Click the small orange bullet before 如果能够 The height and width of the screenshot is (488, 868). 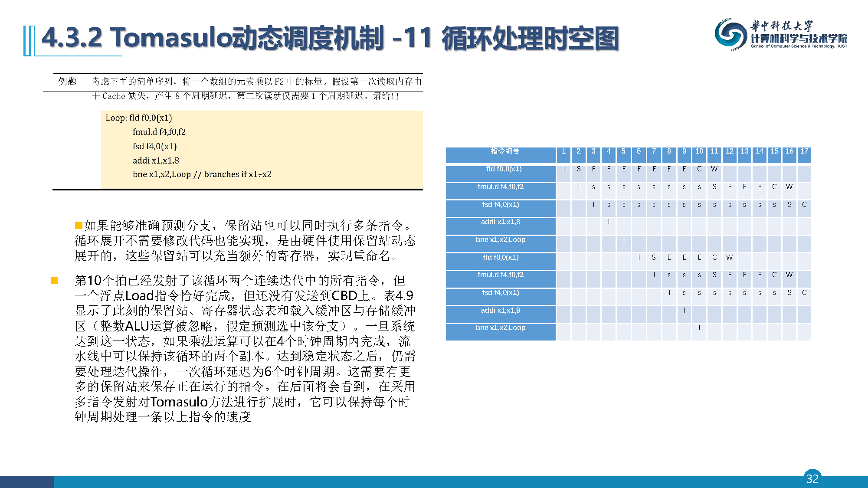[79, 225]
